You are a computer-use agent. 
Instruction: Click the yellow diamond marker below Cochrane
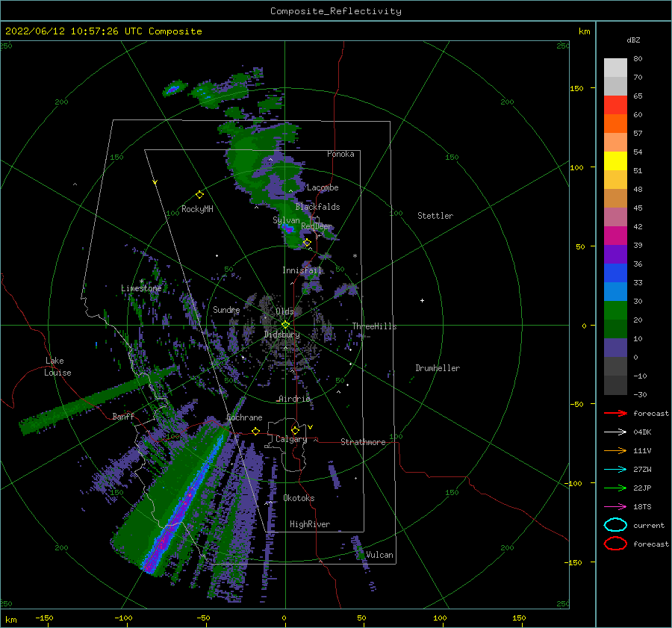point(256,431)
